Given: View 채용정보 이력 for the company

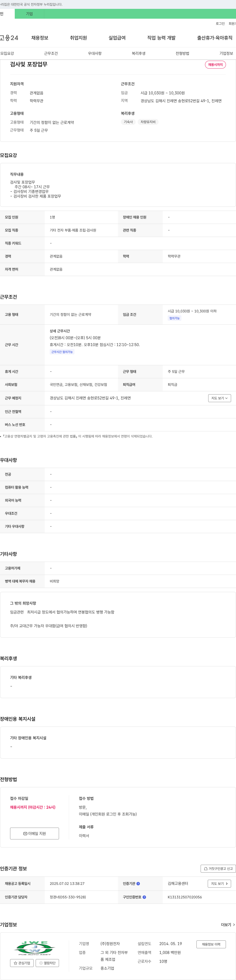Looking at the screenshot, I should tap(211, 944).
